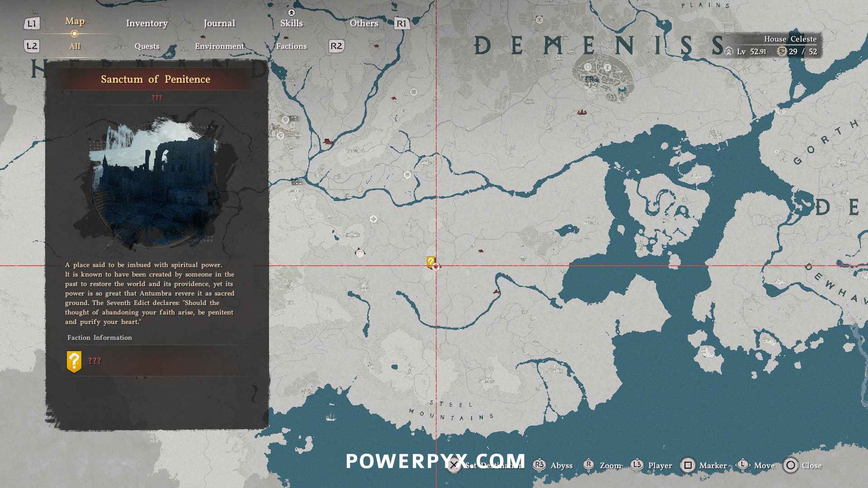Click the R2 trigger button icon

click(x=336, y=46)
